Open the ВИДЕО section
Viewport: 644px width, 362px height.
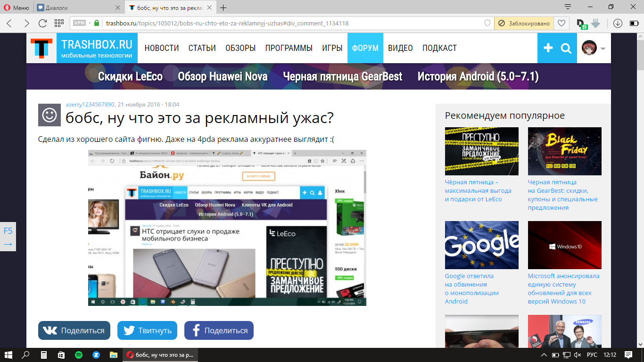(400, 48)
